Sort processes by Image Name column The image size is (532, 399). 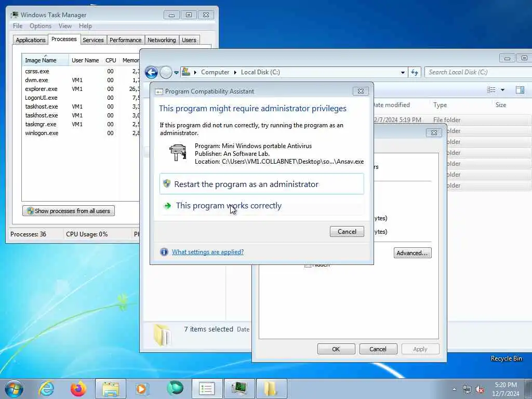coord(45,60)
